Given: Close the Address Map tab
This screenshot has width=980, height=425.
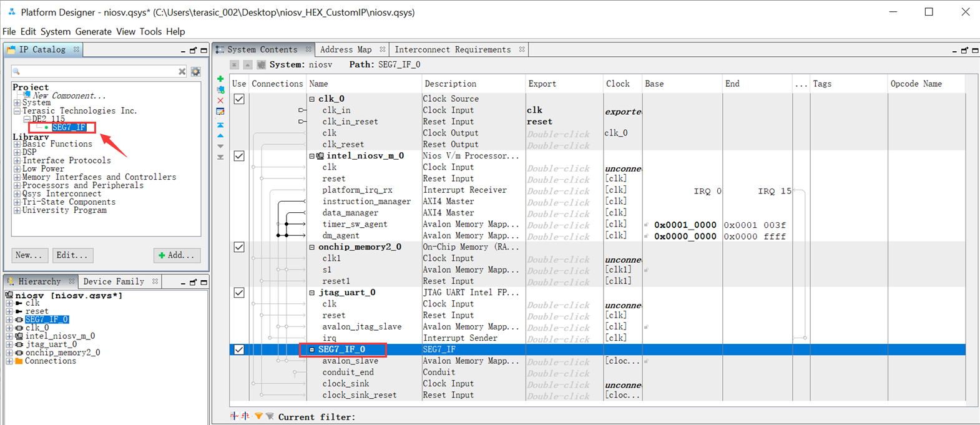Looking at the screenshot, I should point(383,49).
